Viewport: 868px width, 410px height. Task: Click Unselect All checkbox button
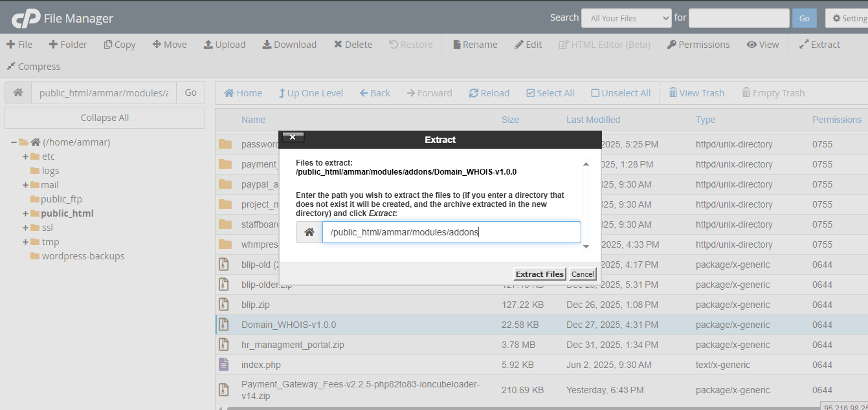coord(620,93)
